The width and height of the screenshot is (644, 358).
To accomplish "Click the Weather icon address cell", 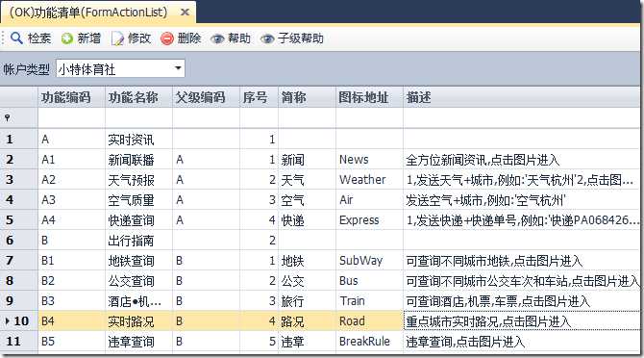I will 370,180.
